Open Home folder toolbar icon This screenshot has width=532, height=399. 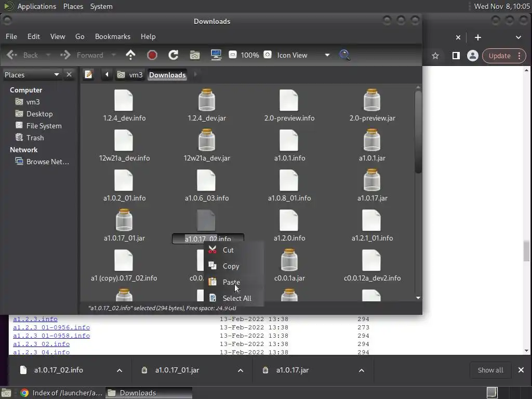(x=195, y=55)
